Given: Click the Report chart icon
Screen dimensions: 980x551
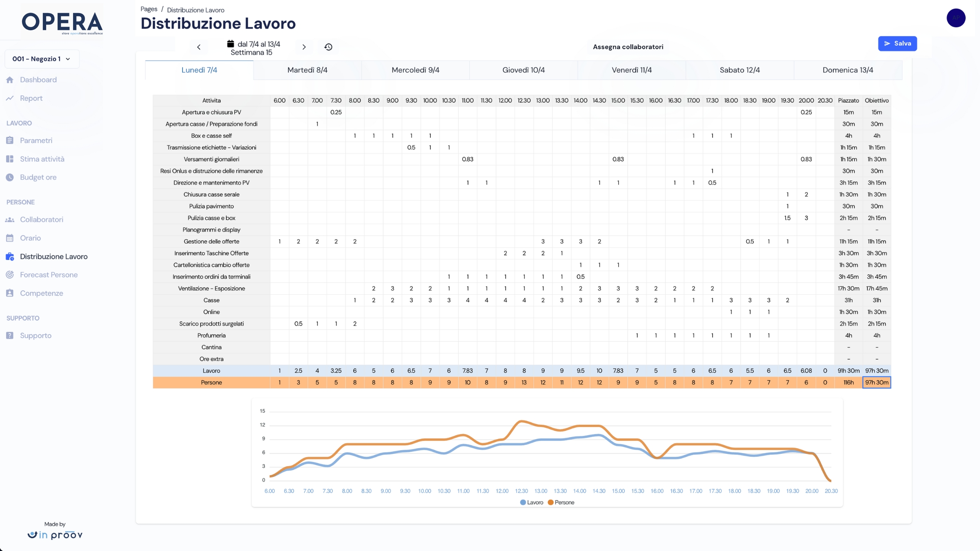Looking at the screenshot, I should [10, 98].
